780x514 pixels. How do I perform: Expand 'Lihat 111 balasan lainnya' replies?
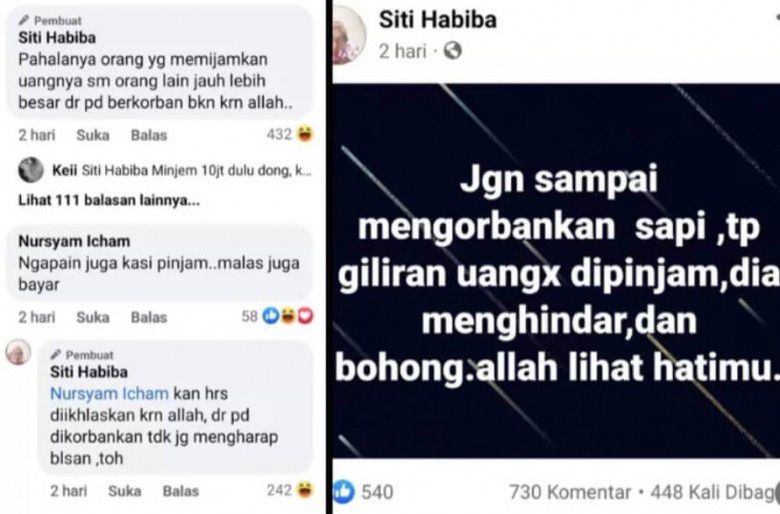(x=109, y=201)
